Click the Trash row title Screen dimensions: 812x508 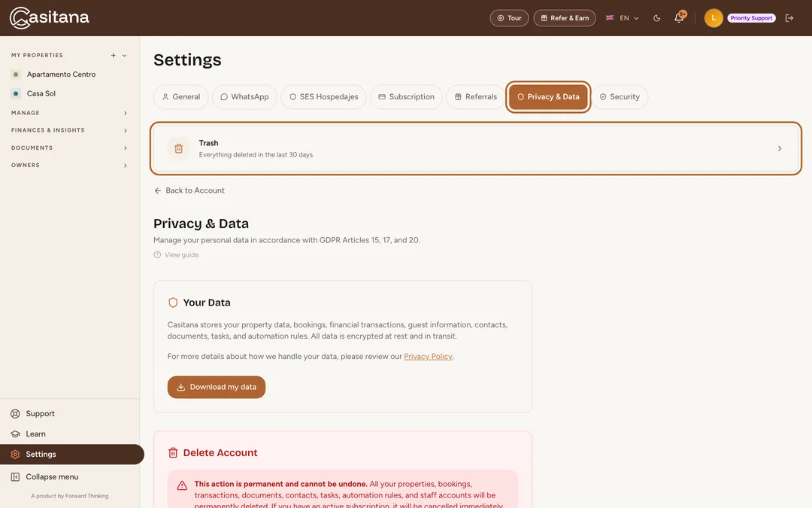pyautogui.click(x=209, y=143)
